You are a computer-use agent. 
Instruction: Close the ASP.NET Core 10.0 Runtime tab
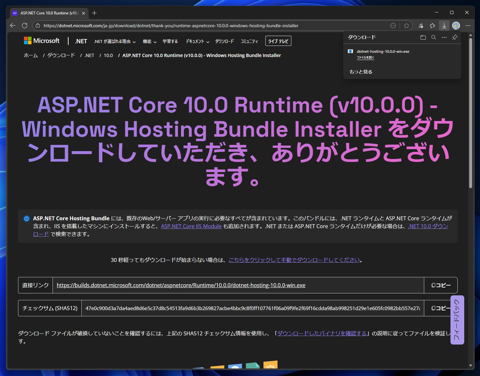[x=83, y=13]
